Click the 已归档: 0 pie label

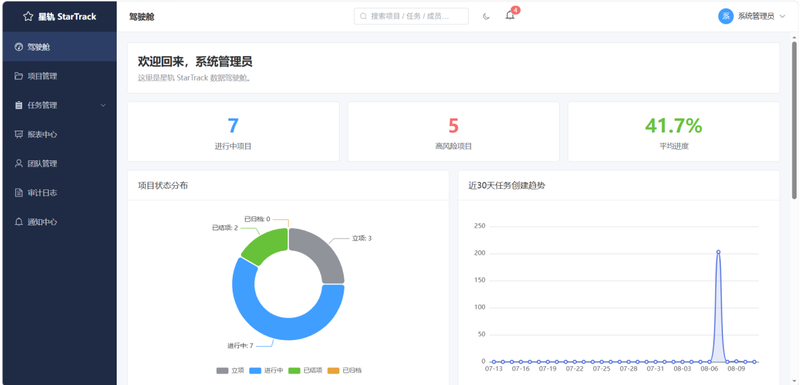(x=257, y=219)
